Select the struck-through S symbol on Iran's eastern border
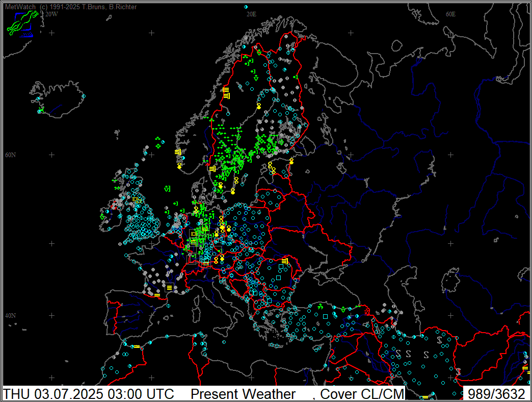Image resolution: width=532 pixels, height=402 pixels. [x=459, y=372]
